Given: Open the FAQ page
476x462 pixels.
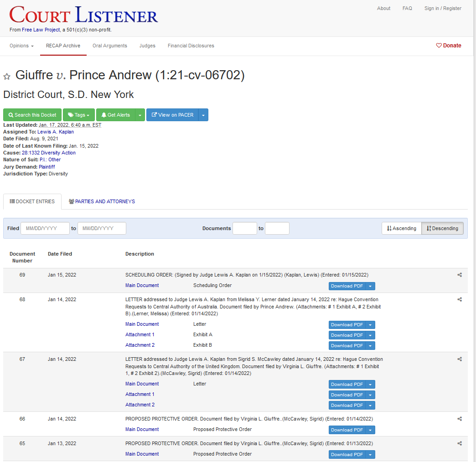Looking at the screenshot, I should click(x=408, y=9).
